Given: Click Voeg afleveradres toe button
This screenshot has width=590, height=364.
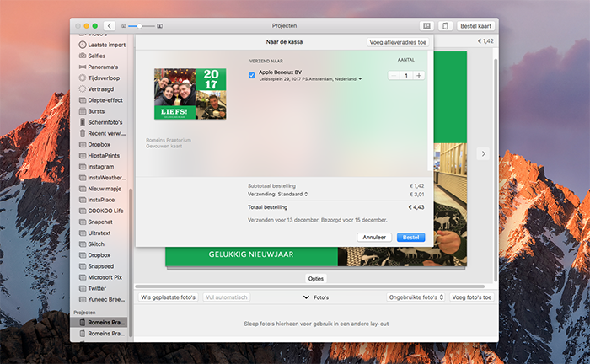Looking at the screenshot, I should click(398, 42).
